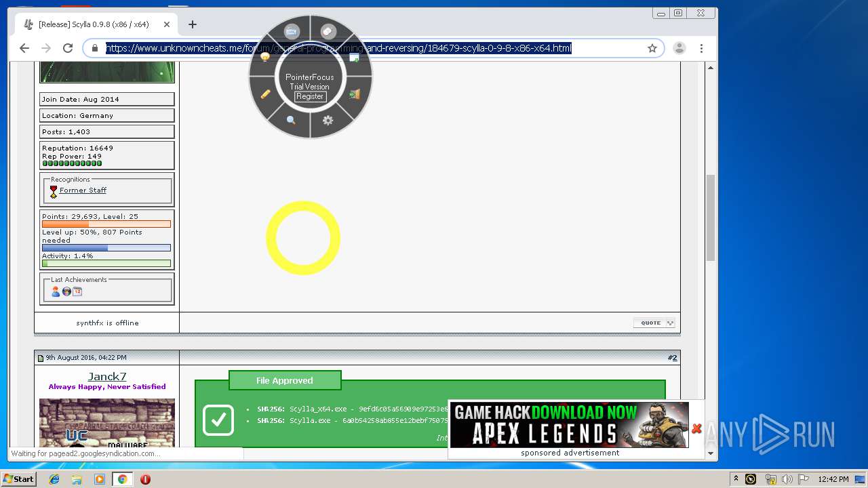
Task: Click PointerFocus window spotlight icon
Action: (x=354, y=58)
